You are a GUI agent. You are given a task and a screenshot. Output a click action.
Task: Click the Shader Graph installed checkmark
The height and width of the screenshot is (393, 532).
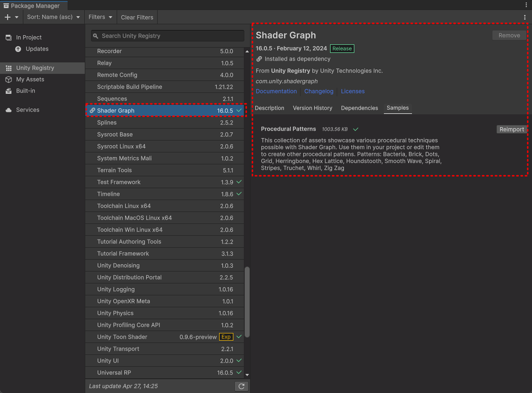[239, 111]
